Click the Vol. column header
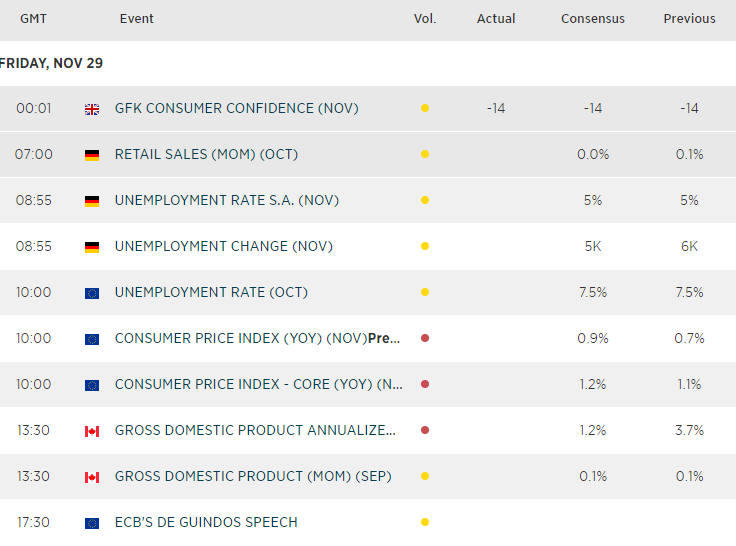Image resolution: width=736 pixels, height=546 pixels. (425, 19)
